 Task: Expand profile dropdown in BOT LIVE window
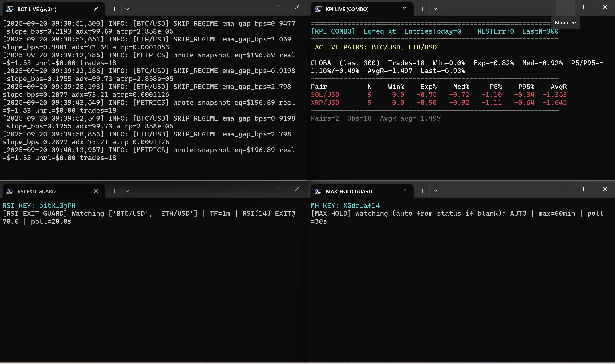(127, 9)
